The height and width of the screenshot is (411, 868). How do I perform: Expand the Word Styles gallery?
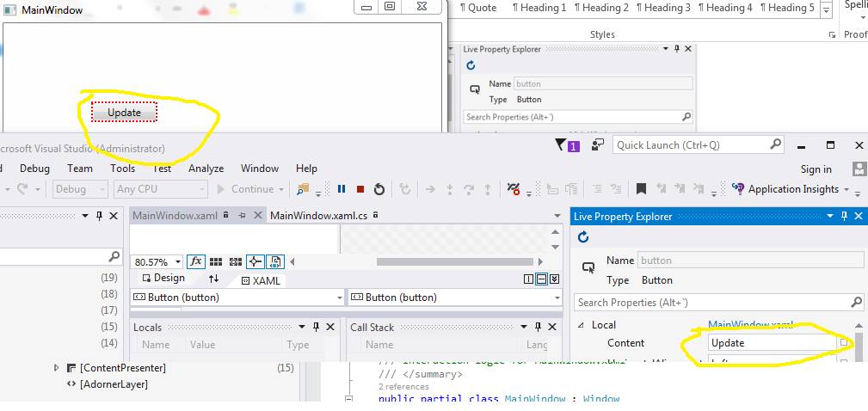827,10
